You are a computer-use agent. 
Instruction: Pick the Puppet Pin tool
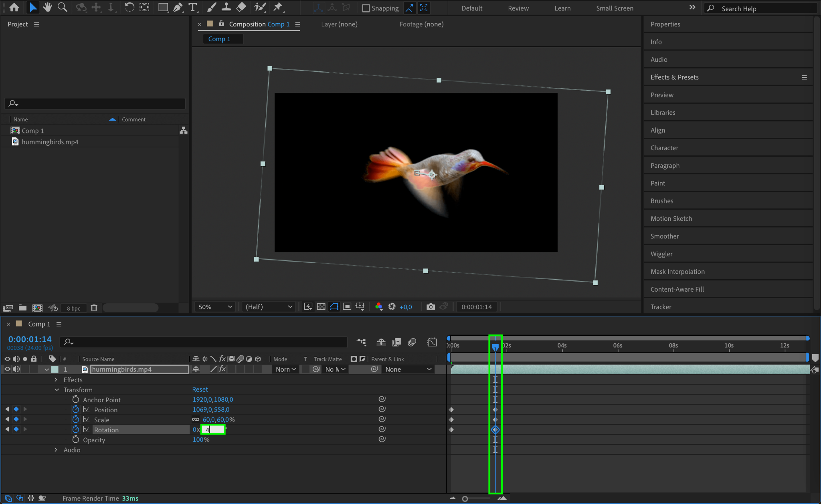coord(277,7)
